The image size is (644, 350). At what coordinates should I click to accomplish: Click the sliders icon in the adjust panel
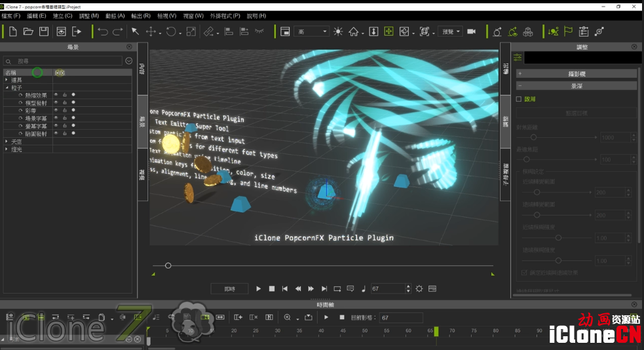click(x=518, y=58)
